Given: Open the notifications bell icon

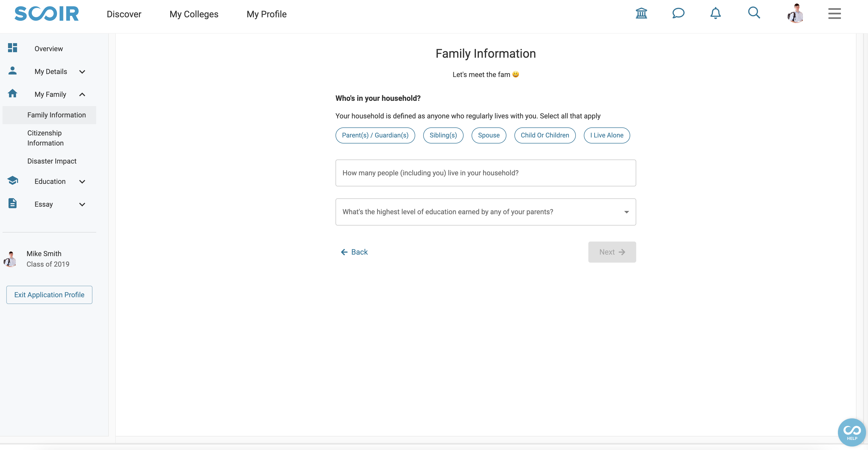Looking at the screenshot, I should tap(715, 14).
